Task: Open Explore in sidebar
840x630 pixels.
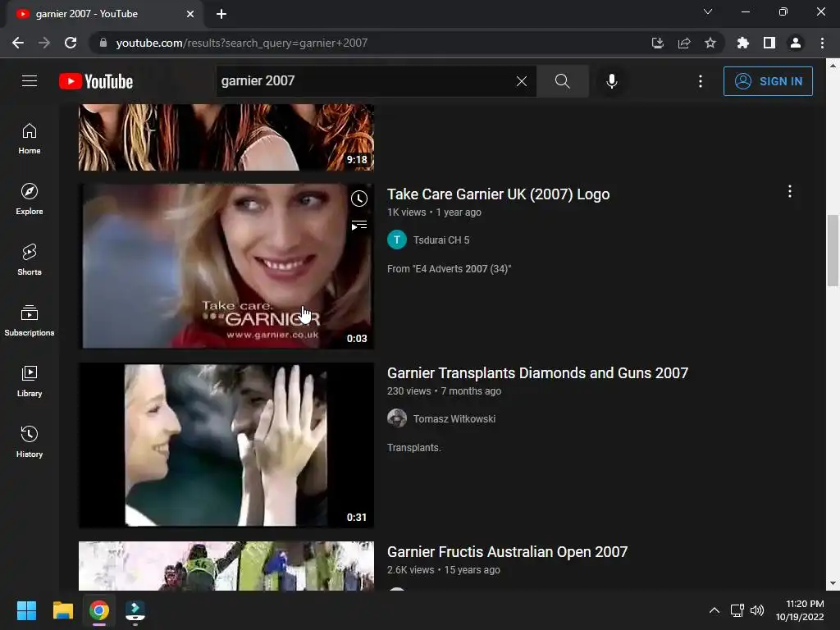Action: click(x=30, y=199)
